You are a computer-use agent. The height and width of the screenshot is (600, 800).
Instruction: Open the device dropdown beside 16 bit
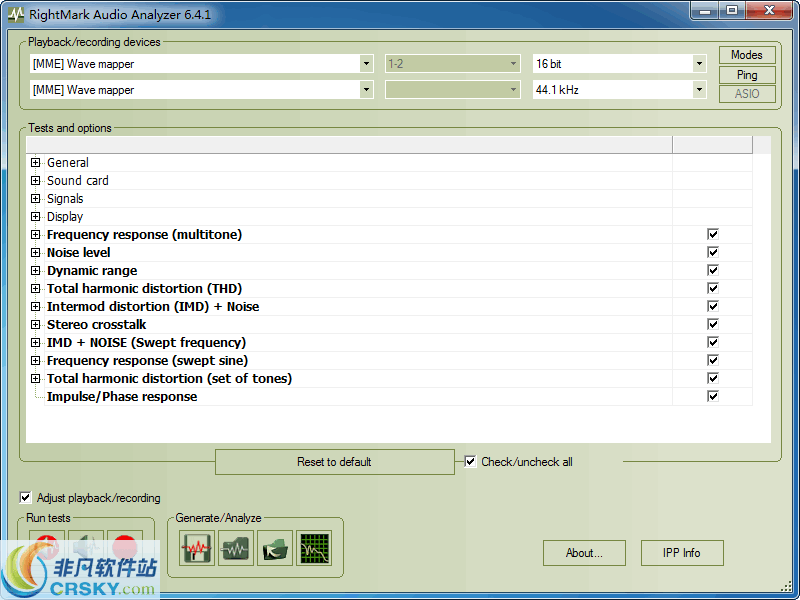[x=202, y=64]
